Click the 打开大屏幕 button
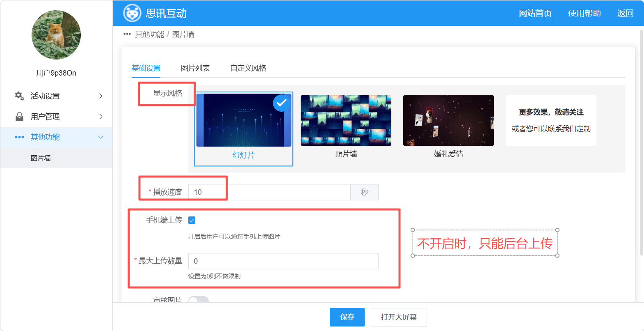Image resolution: width=644 pixels, height=331 pixels. point(399,317)
